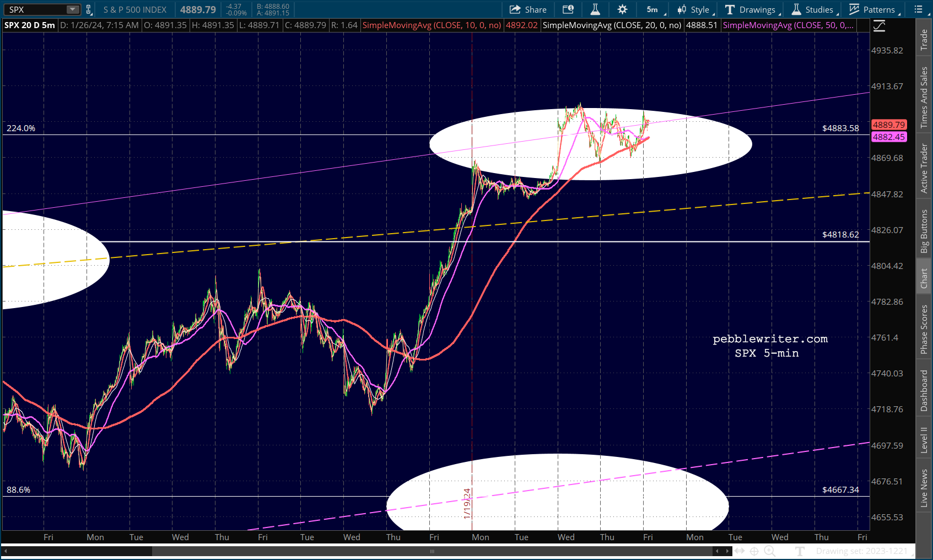Switch to the Active Trader side tab
Viewport: 933px width, 560px height.
924,168
